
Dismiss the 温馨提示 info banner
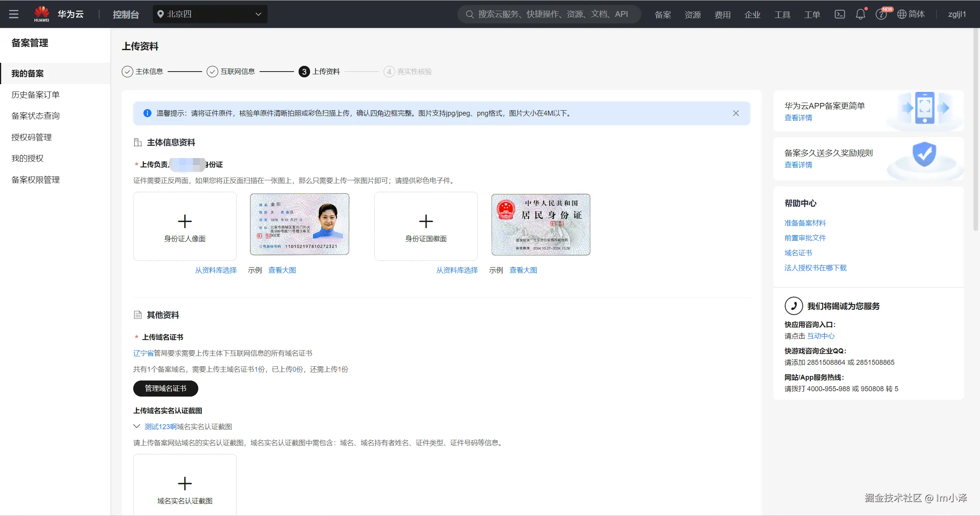[736, 113]
